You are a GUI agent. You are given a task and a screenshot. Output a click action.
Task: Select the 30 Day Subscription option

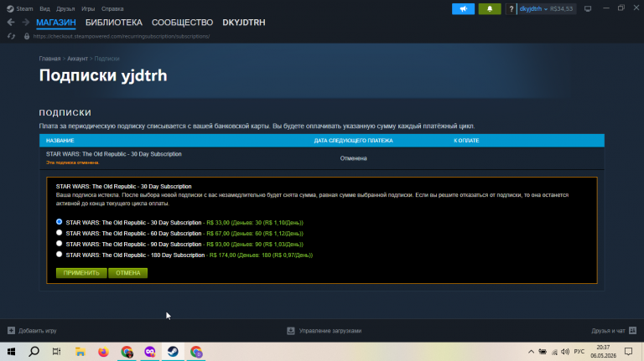60,222
